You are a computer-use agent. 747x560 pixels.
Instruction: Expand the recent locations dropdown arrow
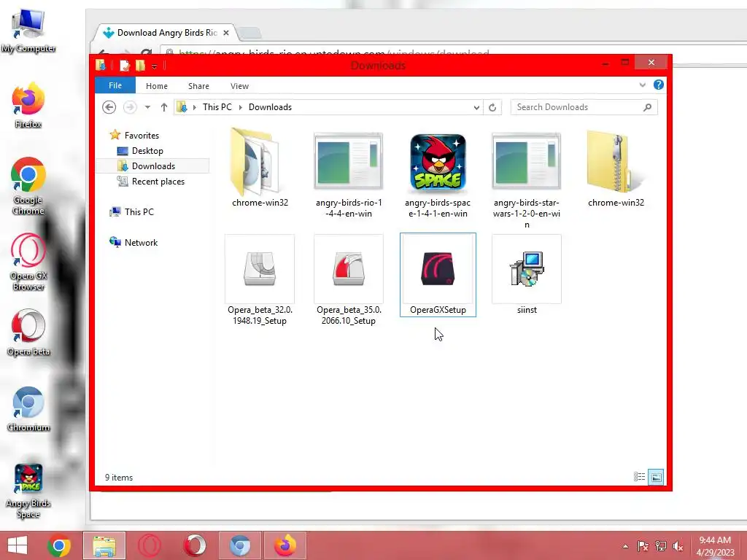[147, 107]
